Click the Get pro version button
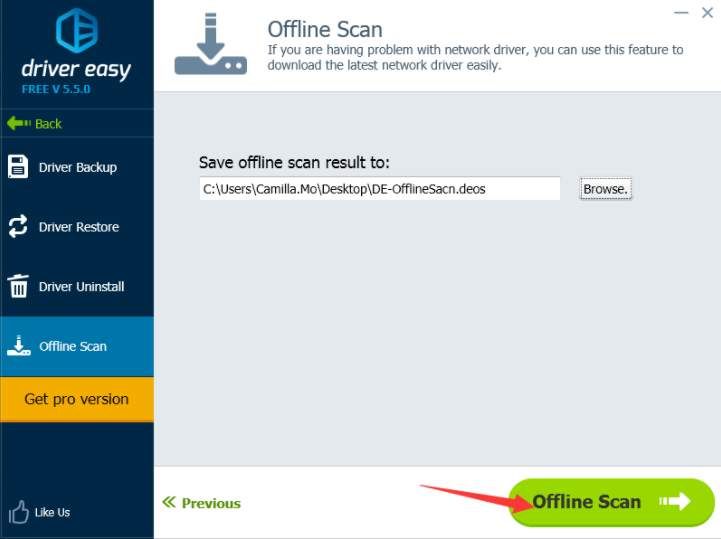The height and width of the screenshot is (539, 721). [77, 399]
